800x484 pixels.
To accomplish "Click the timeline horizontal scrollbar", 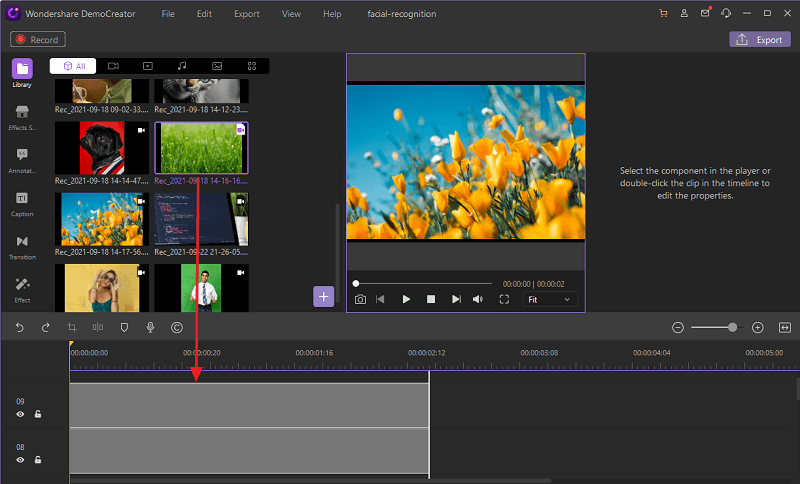I will (x=310, y=480).
